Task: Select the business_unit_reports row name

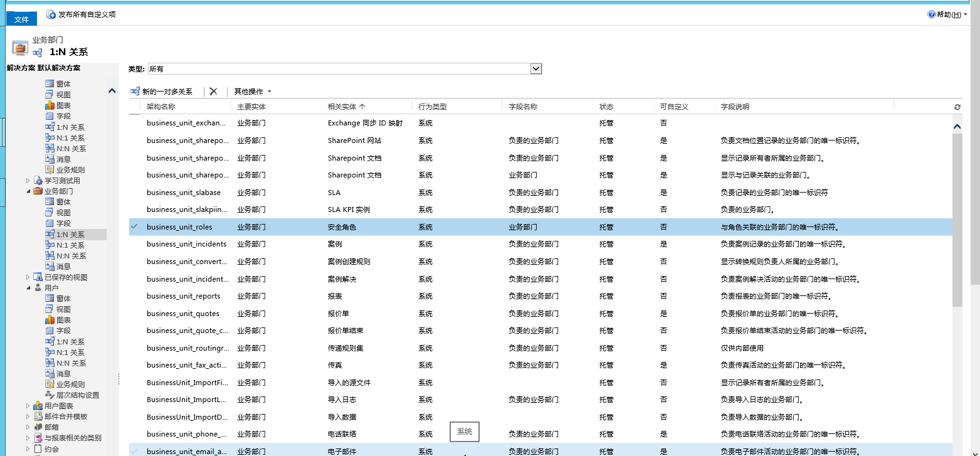Action: tap(184, 296)
